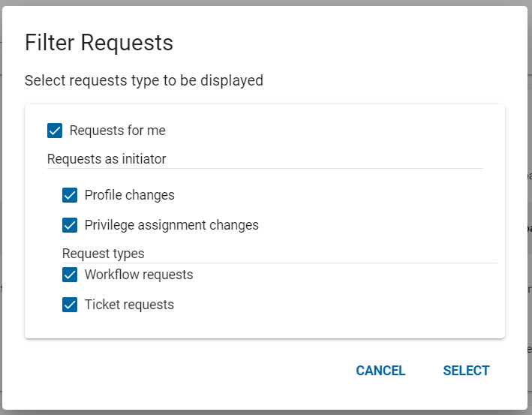Viewport: 532px width, 415px height.
Task: Click the "Requests for me" label text
Action: pyautogui.click(x=117, y=131)
